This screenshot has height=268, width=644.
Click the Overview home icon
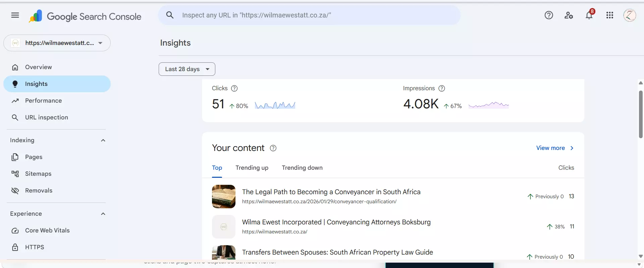tap(15, 67)
